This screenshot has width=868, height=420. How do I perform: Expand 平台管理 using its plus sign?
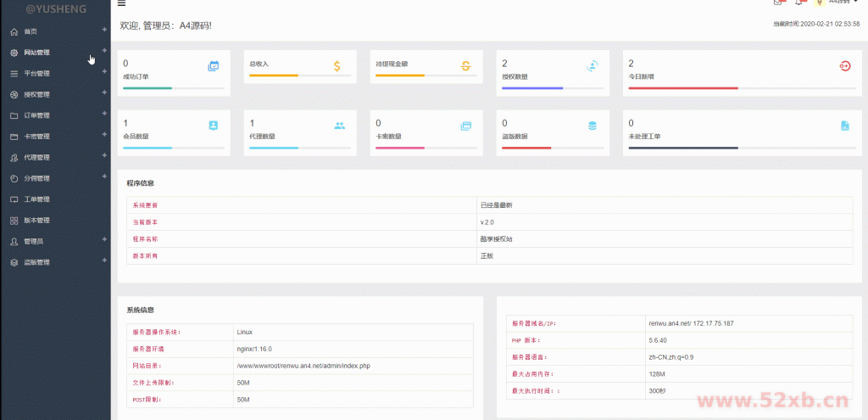click(x=104, y=72)
